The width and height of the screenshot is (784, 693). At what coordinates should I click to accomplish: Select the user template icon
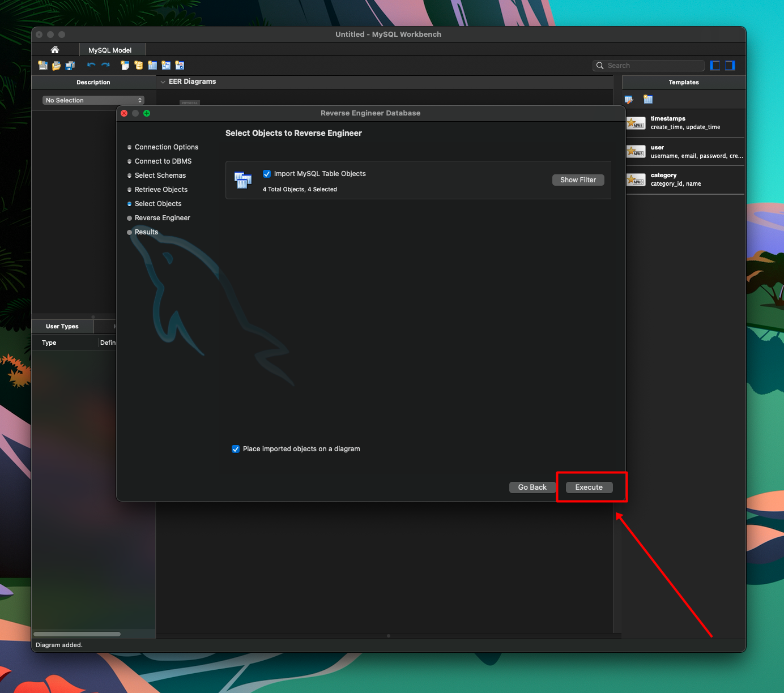(636, 151)
